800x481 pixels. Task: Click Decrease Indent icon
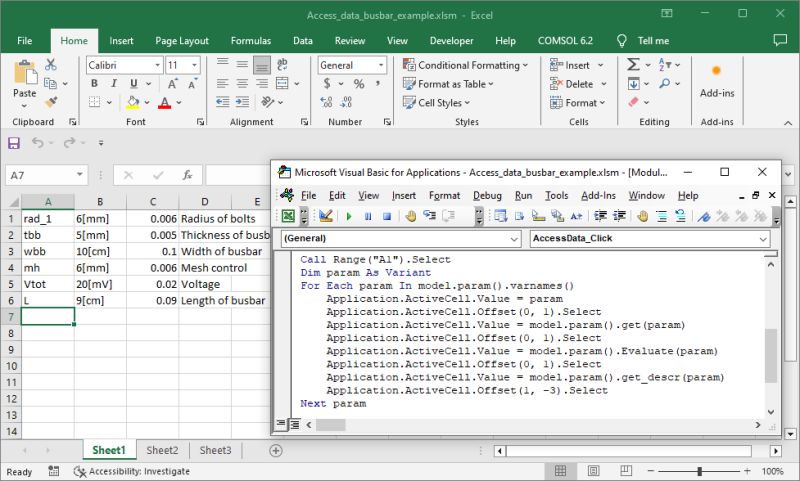click(222, 102)
